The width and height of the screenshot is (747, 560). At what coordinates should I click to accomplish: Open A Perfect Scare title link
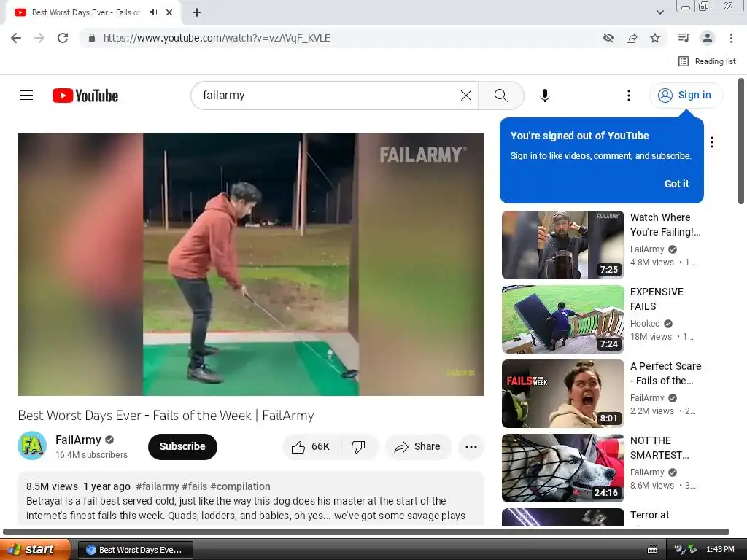pos(665,373)
